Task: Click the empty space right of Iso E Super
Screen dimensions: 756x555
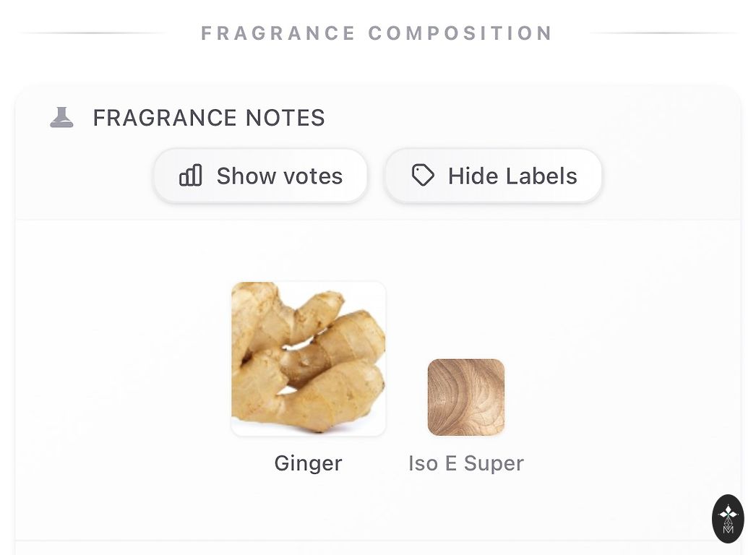Action: 622,397
